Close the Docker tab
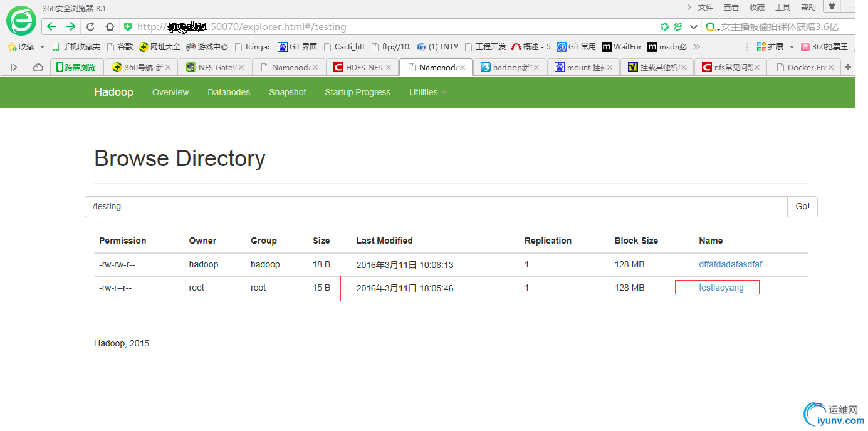Image resolution: width=868 pixels, height=431 pixels. [x=831, y=68]
